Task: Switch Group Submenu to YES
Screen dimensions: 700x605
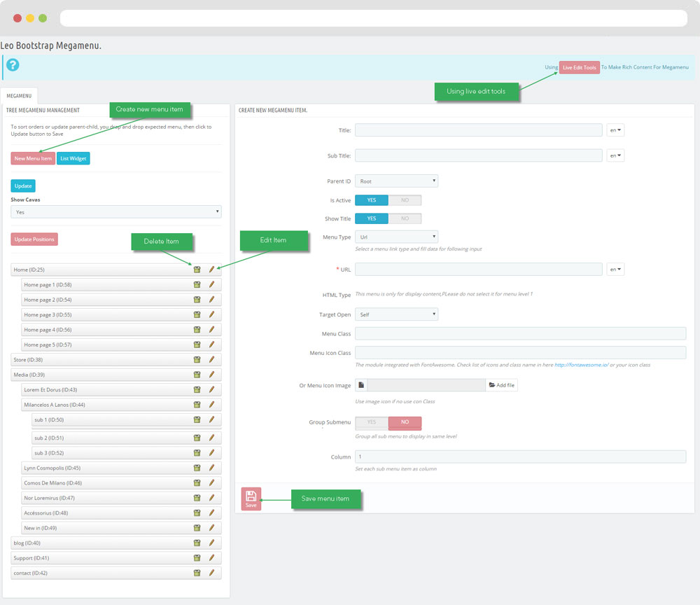Action: click(372, 422)
